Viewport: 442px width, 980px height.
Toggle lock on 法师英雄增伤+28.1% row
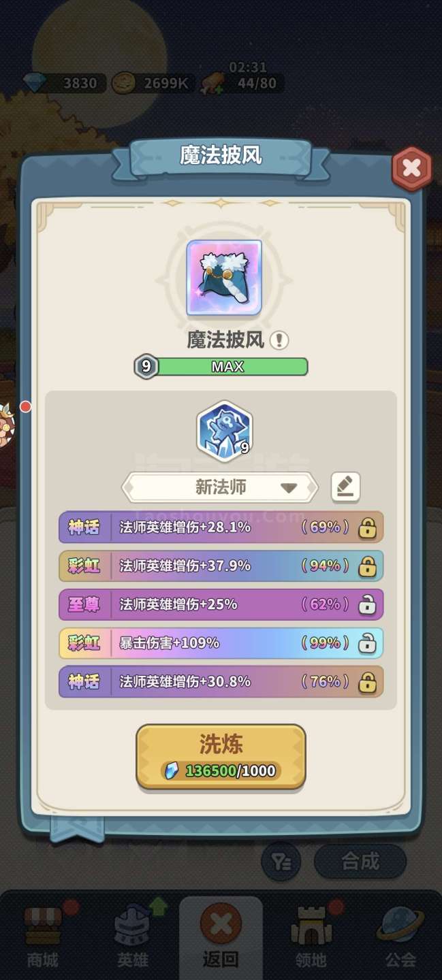[368, 527]
